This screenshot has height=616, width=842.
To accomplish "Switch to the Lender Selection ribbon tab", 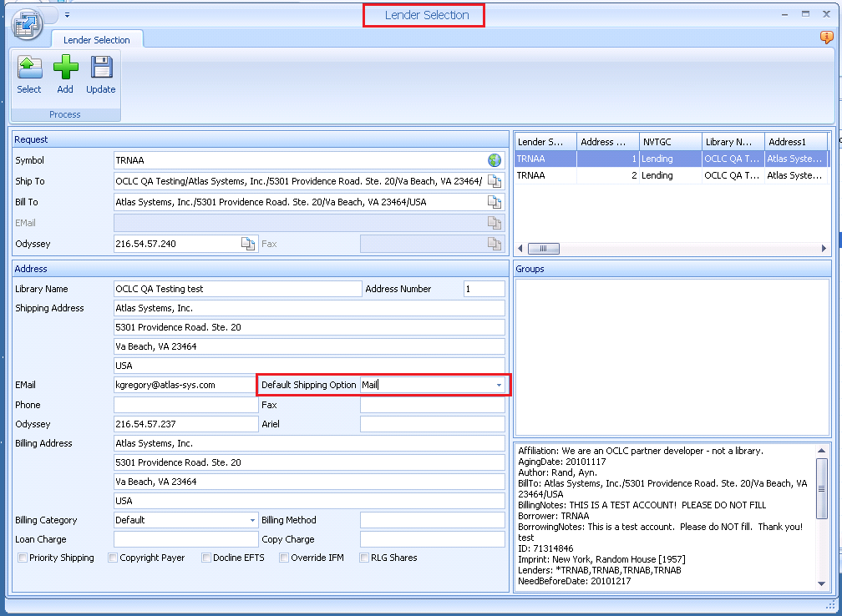I will [x=96, y=40].
